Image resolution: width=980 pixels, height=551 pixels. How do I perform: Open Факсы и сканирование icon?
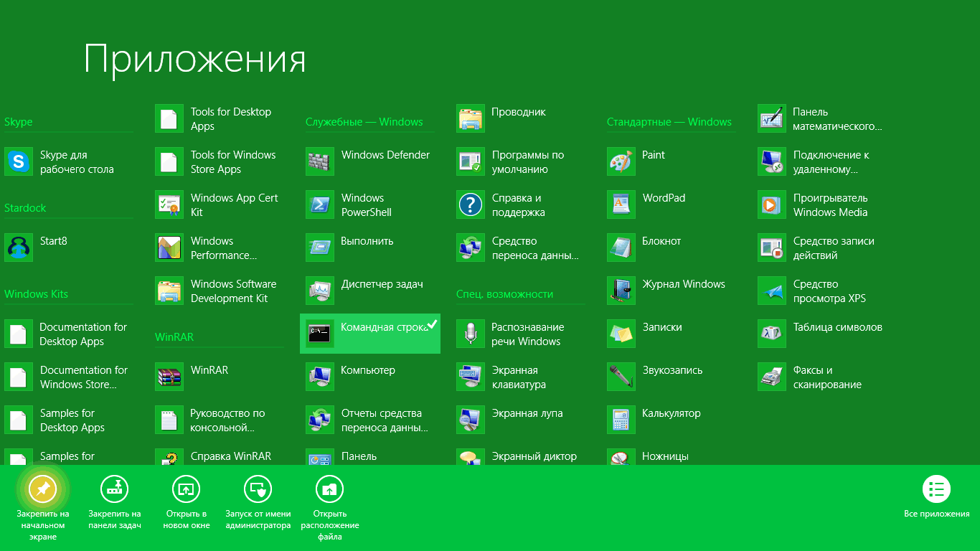(772, 377)
